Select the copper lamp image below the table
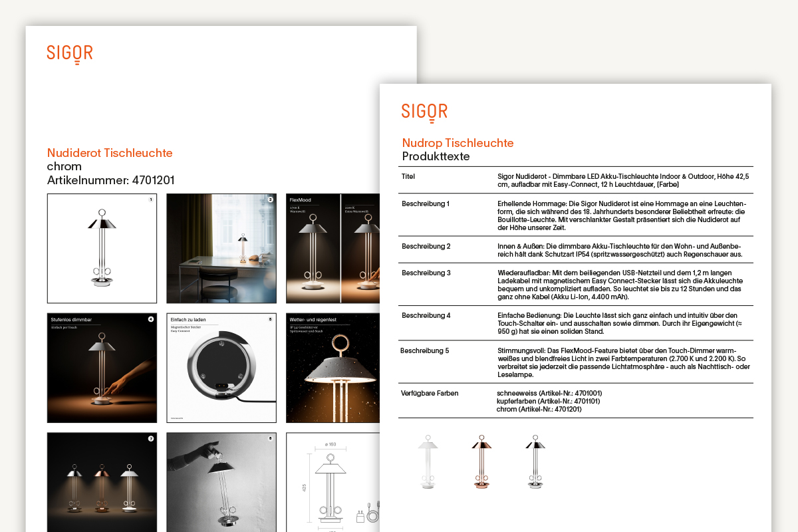The width and height of the screenshot is (798, 532). [482, 462]
